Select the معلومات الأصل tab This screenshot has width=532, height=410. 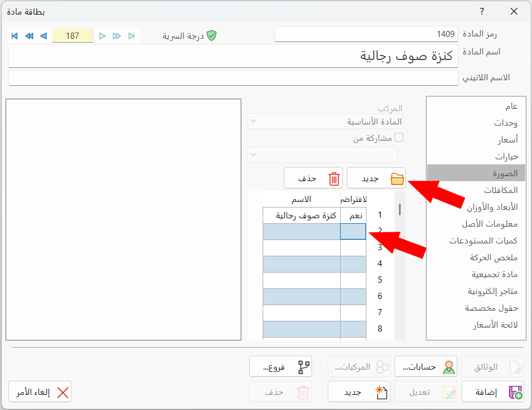pyautogui.click(x=476, y=224)
